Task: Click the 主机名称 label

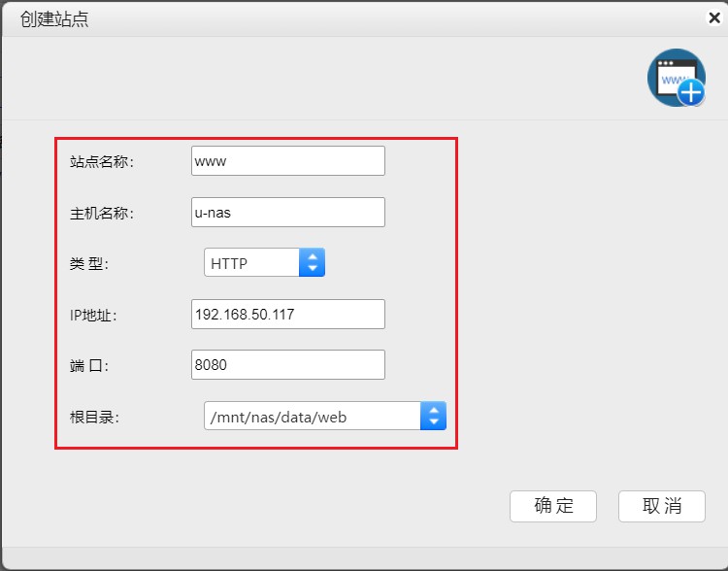Action: pos(102,214)
